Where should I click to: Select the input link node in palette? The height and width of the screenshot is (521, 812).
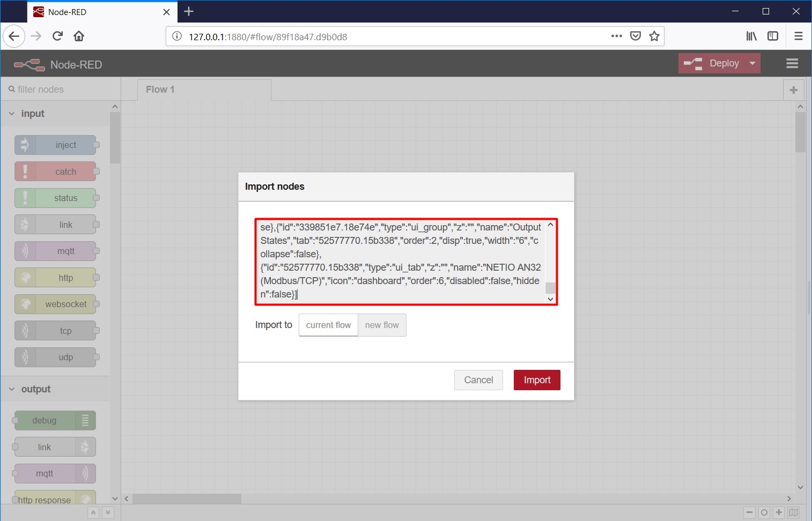pyautogui.click(x=55, y=225)
